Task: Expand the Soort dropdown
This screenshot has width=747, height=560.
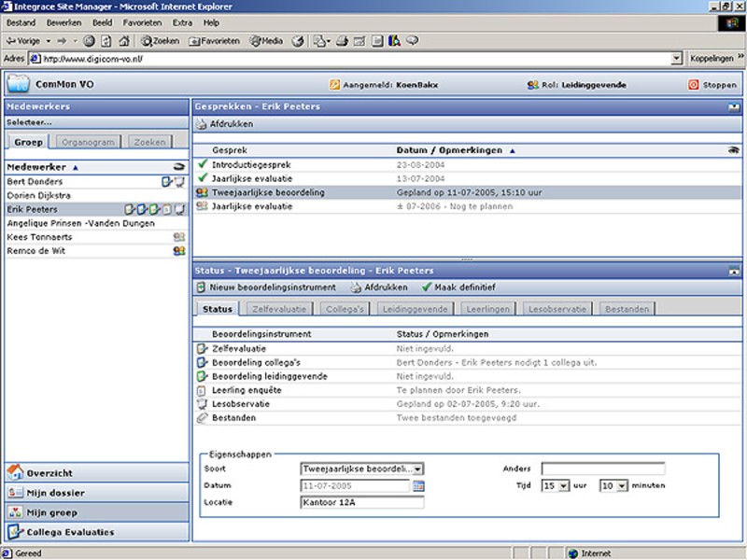Action: [417, 469]
